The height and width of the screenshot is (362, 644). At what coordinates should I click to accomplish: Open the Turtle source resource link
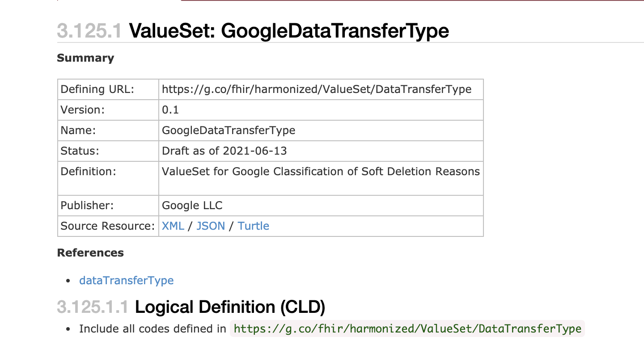pos(254,226)
